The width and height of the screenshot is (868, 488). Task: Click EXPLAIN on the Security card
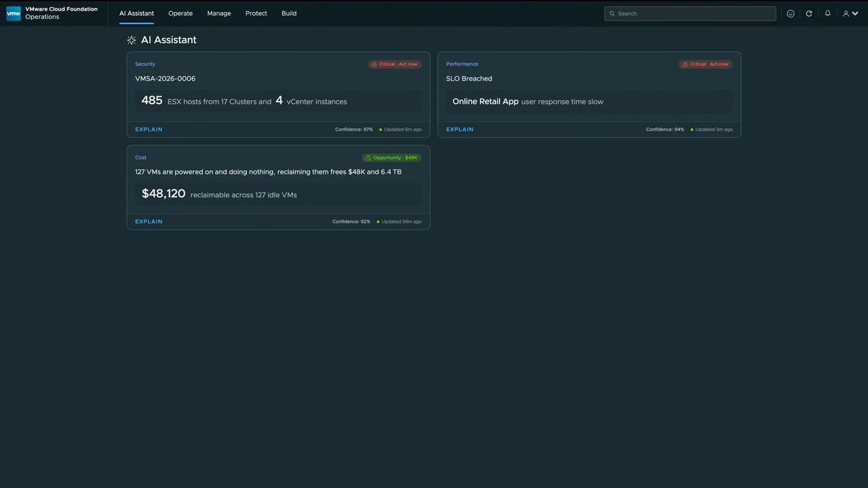click(x=149, y=129)
